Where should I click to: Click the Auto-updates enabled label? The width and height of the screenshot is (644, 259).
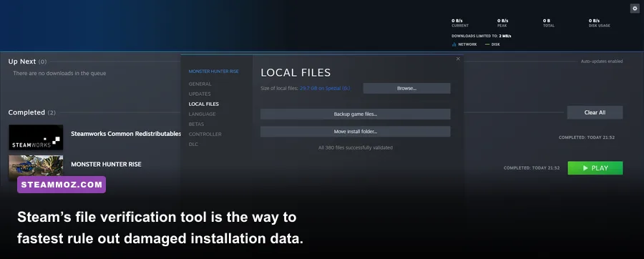pyautogui.click(x=602, y=61)
